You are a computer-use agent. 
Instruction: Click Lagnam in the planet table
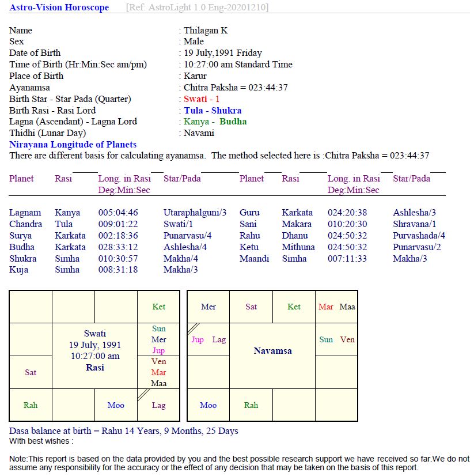click(x=25, y=213)
